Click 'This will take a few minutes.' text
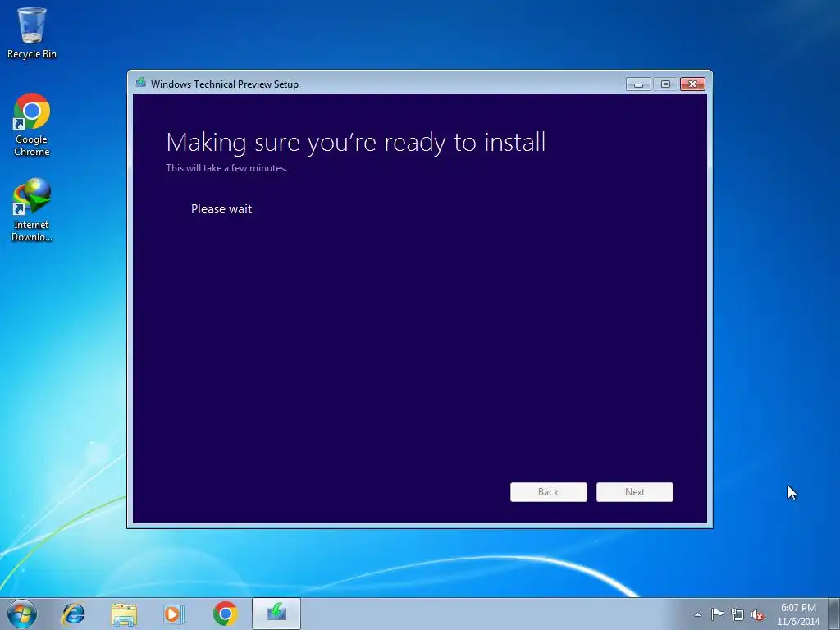Viewport: 840px width, 630px height. pos(226,167)
